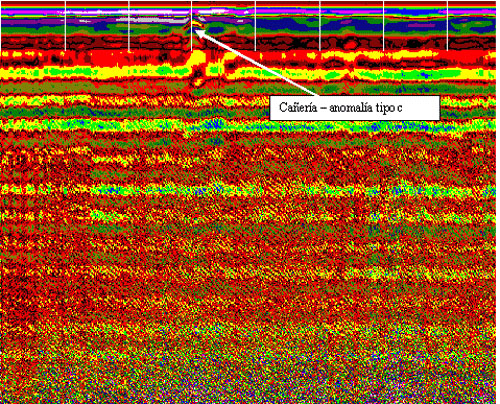Screen dimensions: 500x404
Task: Click the 'Cañería – anomalía tipo c' label box
Action: coord(354,108)
